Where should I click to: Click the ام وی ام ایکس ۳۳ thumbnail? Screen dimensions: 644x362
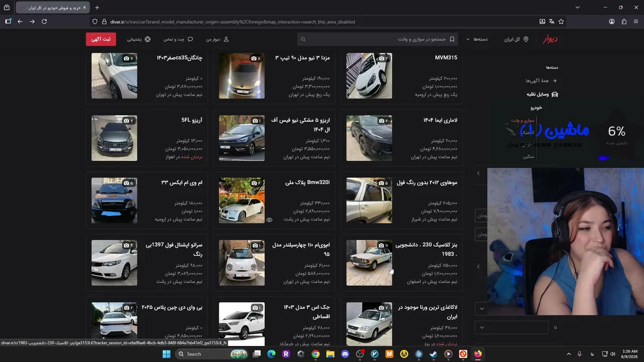[114, 201]
